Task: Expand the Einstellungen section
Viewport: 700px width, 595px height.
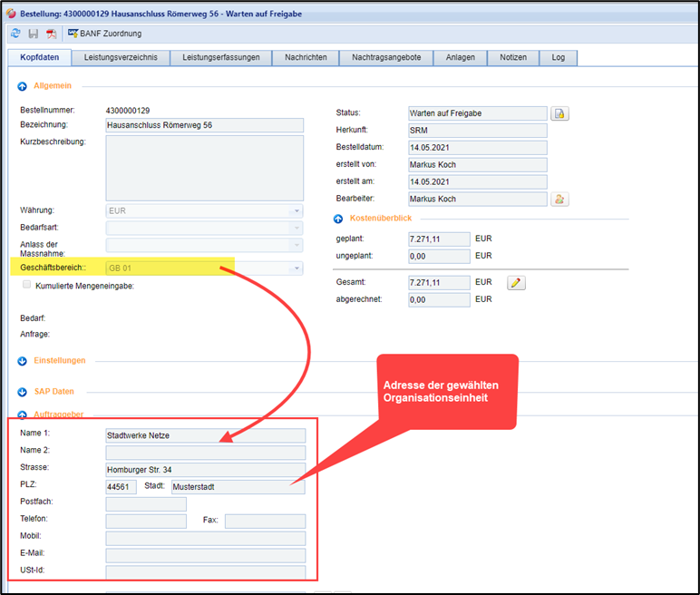Action: pos(23,361)
